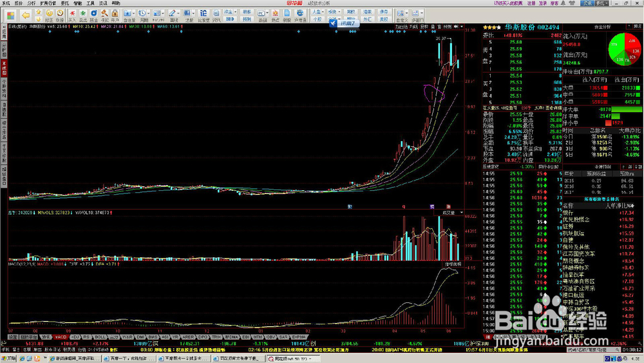Open the 基金 (fund) toolbar icon

click(x=93, y=15)
